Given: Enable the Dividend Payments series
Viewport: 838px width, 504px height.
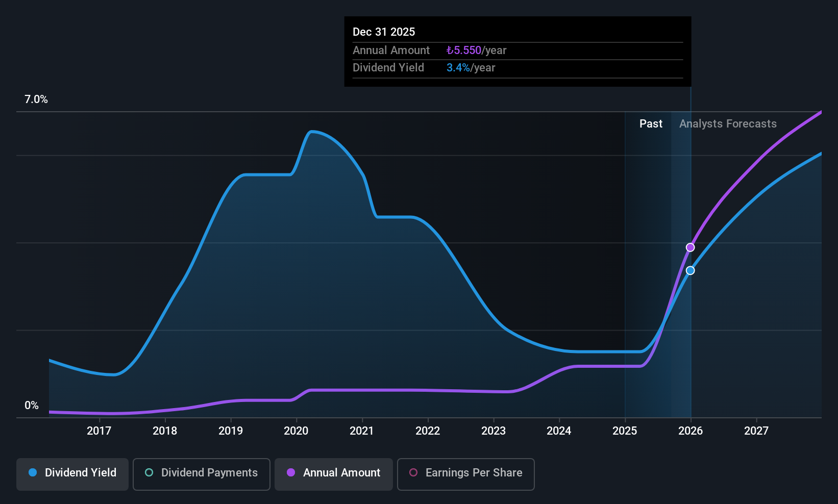Looking at the screenshot, I should [202, 474].
